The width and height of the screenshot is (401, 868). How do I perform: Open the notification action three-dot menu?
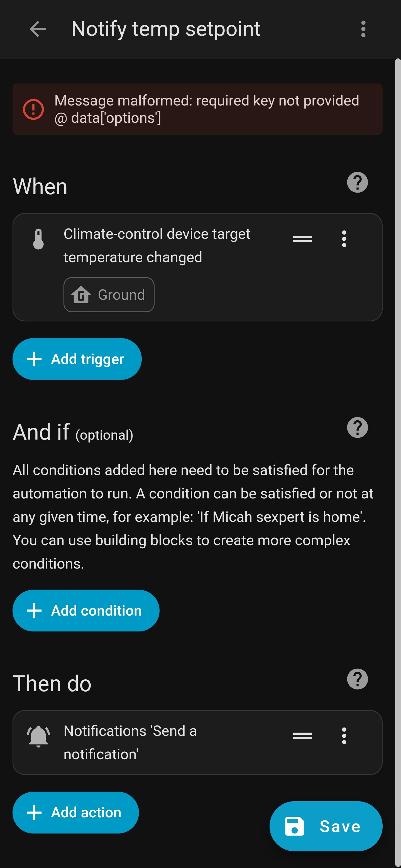(x=344, y=736)
